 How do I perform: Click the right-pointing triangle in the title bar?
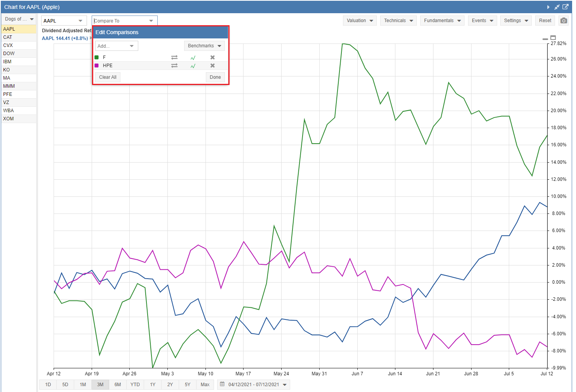(x=548, y=7)
